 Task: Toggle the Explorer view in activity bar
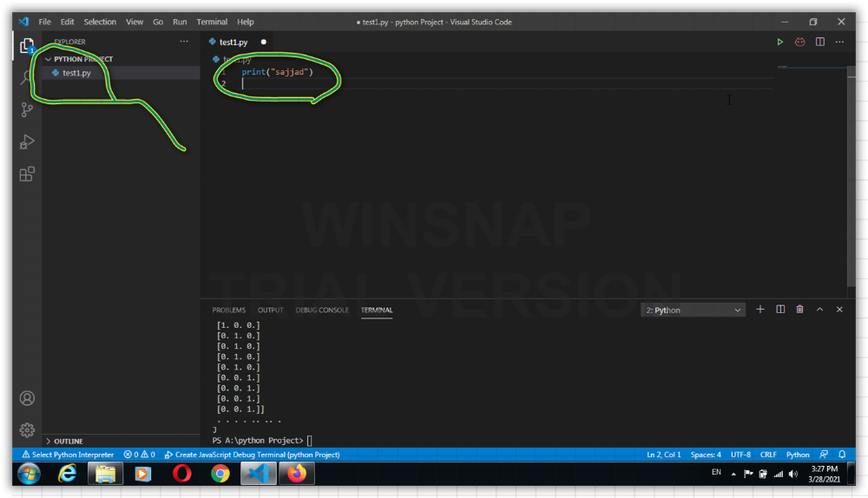[x=27, y=46]
